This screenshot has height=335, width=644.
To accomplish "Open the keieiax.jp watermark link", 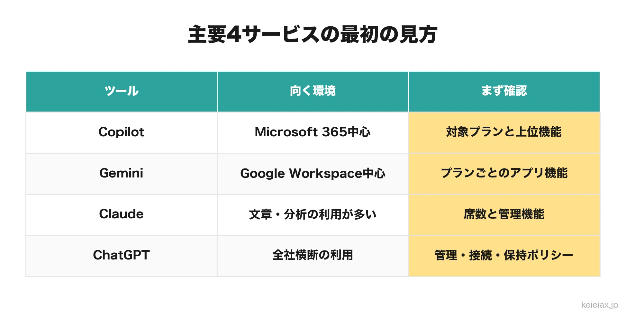I will 600,305.
